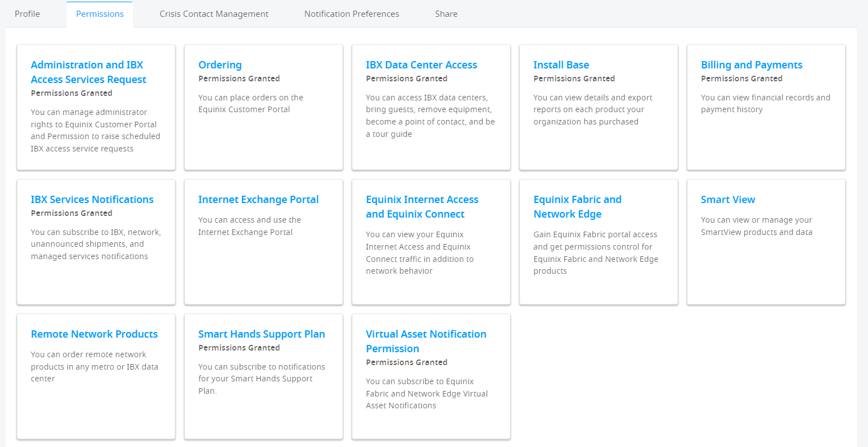Click text 'You can view your Equinix Internet Access'

(x=420, y=253)
